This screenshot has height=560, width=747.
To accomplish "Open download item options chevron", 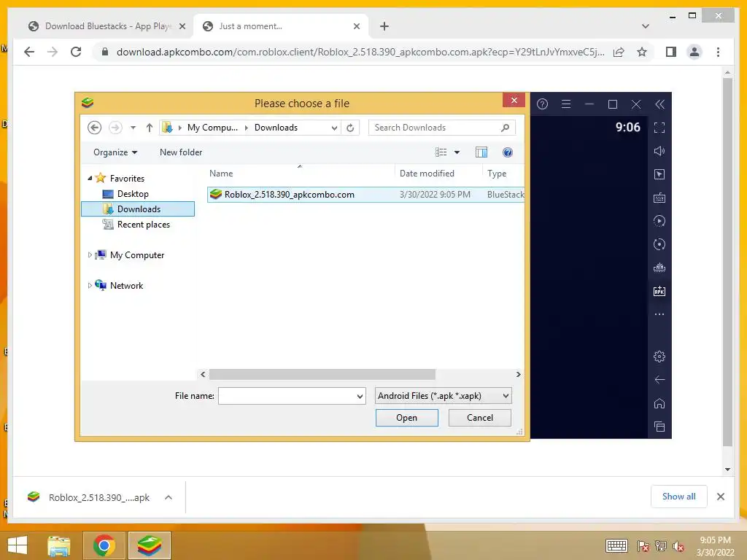I will [x=169, y=497].
